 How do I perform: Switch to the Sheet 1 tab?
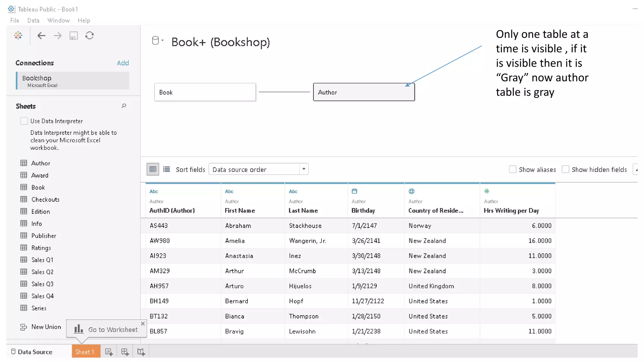click(85, 352)
